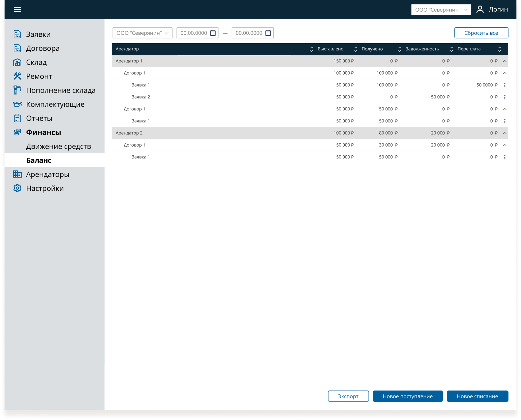521x420 pixels.
Task: Click the Комплектующие icon in sidebar
Action: point(17,104)
